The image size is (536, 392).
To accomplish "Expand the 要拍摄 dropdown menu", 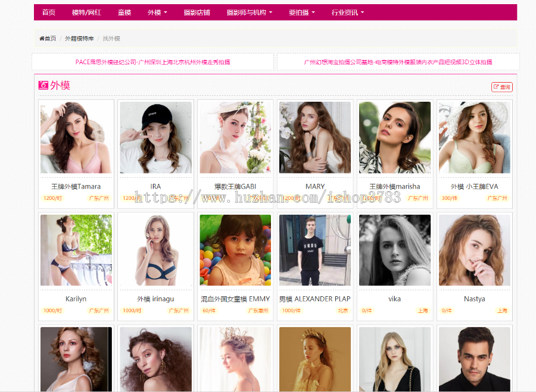I will [302, 12].
